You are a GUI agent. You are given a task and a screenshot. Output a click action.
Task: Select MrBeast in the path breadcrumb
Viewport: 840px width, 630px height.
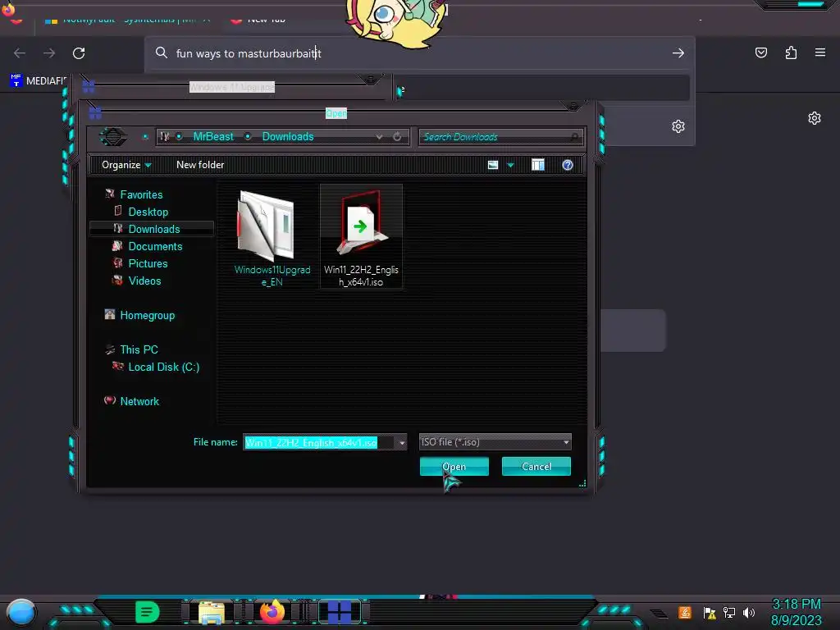tap(213, 137)
